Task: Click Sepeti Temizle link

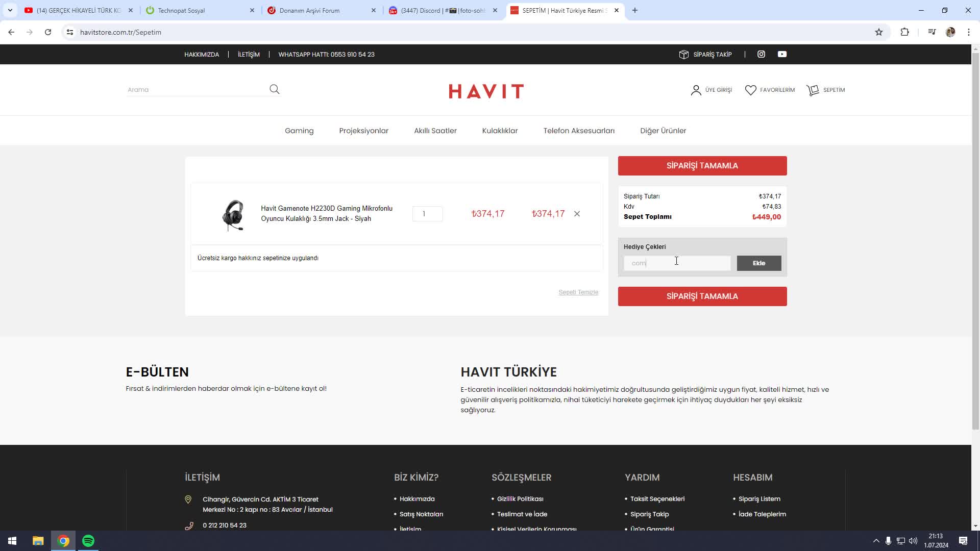Action: tap(578, 292)
